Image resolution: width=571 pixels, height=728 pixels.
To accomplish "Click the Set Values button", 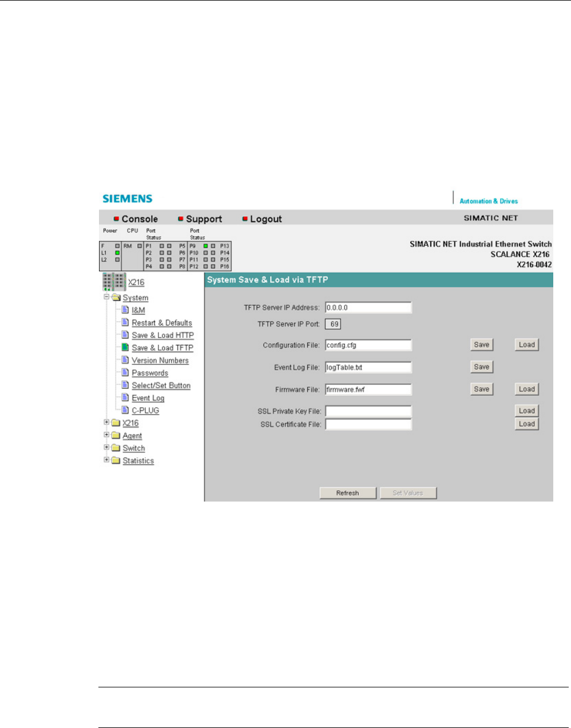I will (x=408, y=493).
